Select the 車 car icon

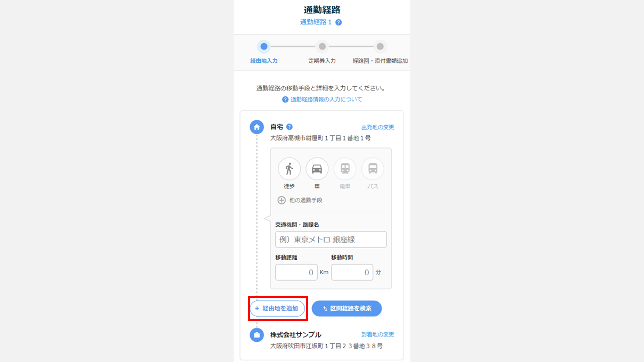[317, 169]
